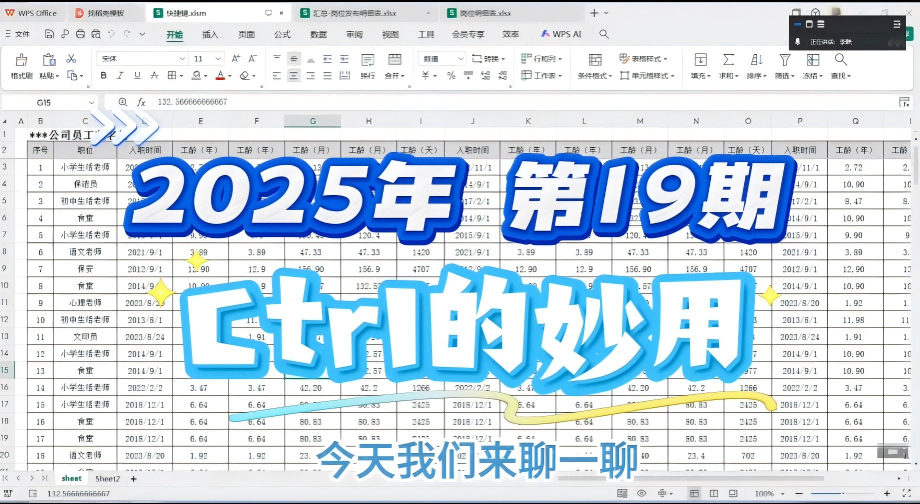
Task: Open the File (文件) menu
Action: click(18, 34)
